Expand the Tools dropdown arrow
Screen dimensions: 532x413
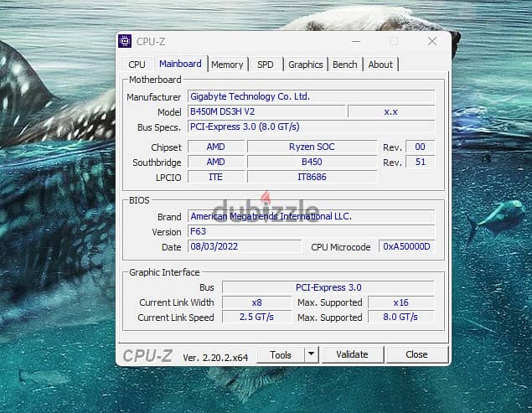(311, 354)
